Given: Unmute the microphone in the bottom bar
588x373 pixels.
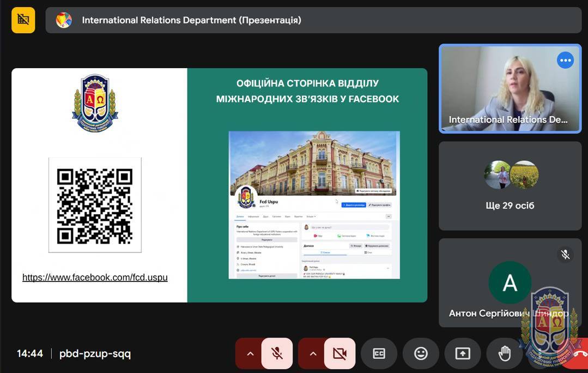Looking at the screenshot, I should pyautogui.click(x=277, y=353).
